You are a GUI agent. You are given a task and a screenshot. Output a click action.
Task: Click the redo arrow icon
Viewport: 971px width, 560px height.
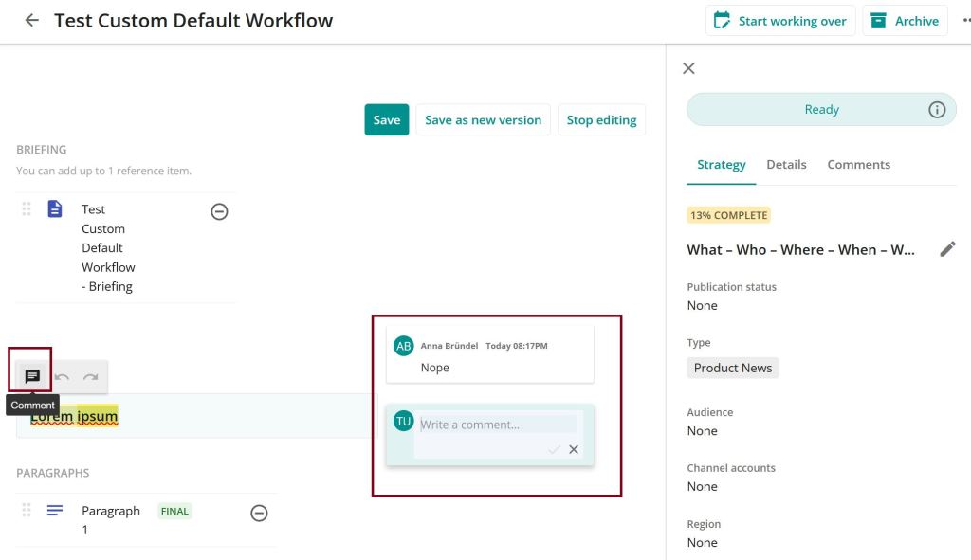(90, 377)
